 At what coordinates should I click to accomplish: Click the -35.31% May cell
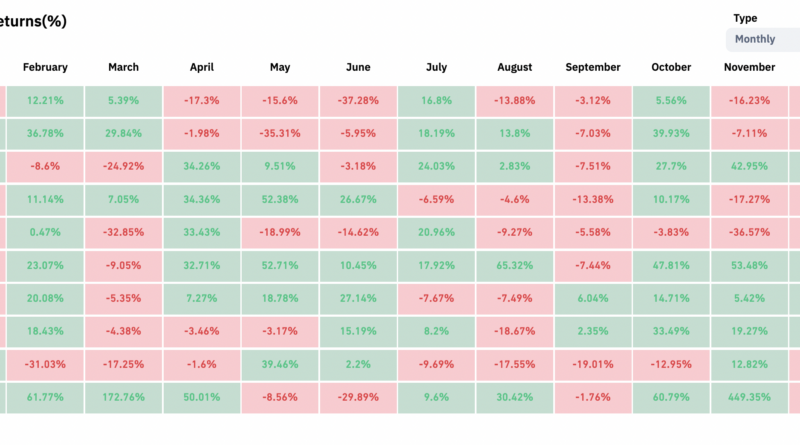(280, 134)
